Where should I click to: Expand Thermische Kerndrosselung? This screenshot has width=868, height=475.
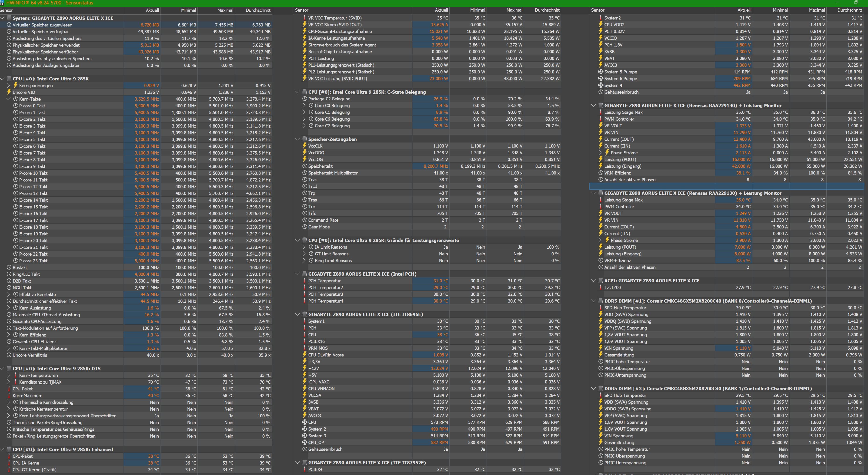[x=9, y=402]
